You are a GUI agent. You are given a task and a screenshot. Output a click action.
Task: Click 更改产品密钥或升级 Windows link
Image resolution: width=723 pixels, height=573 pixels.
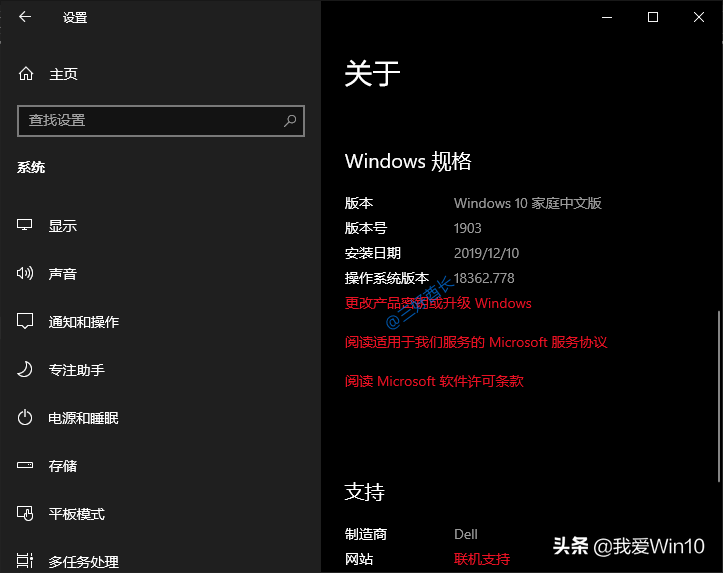coord(438,303)
